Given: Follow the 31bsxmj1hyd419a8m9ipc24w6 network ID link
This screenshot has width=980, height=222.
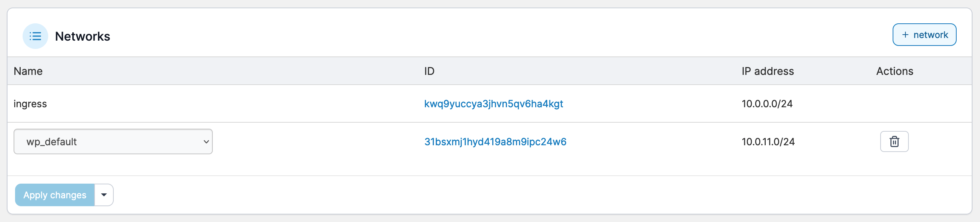Looking at the screenshot, I should [x=495, y=142].
